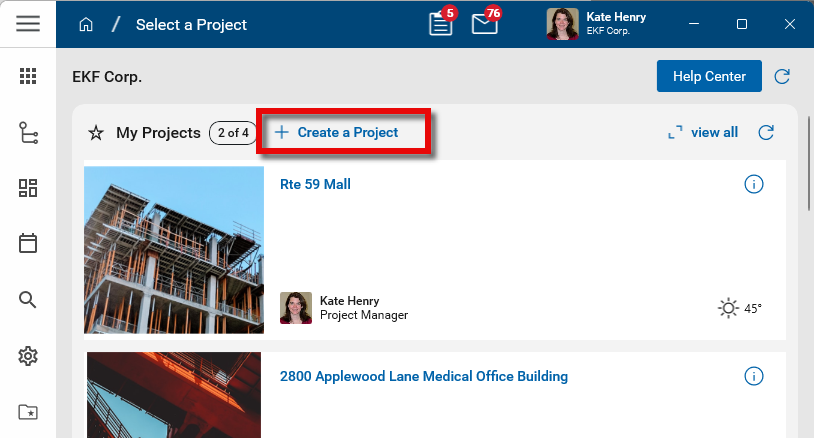Open the Rte 59 Mall construction thumbnail

(174, 249)
